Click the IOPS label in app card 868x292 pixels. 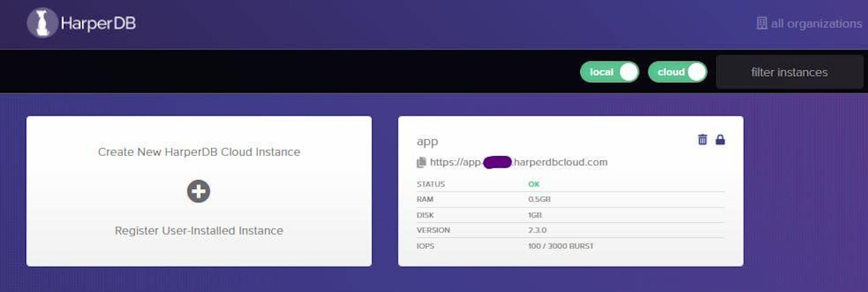425,246
